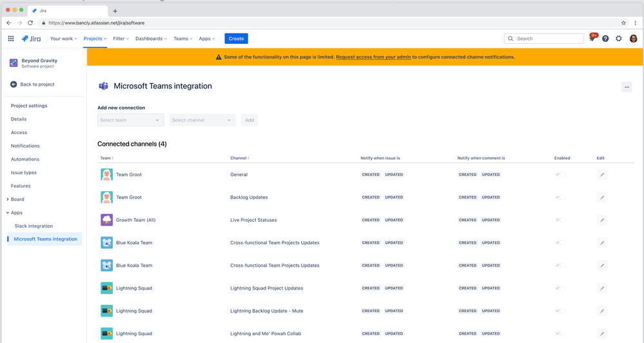
Task: Open the Select channel dropdown
Action: [202, 120]
